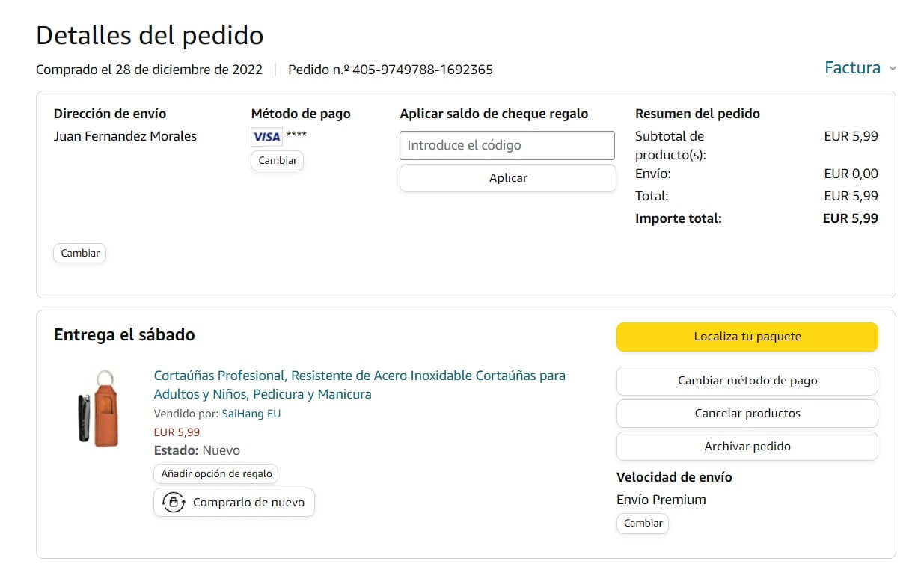
Task: Click Cambiar método de pago button
Action: [x=747, y=381]
